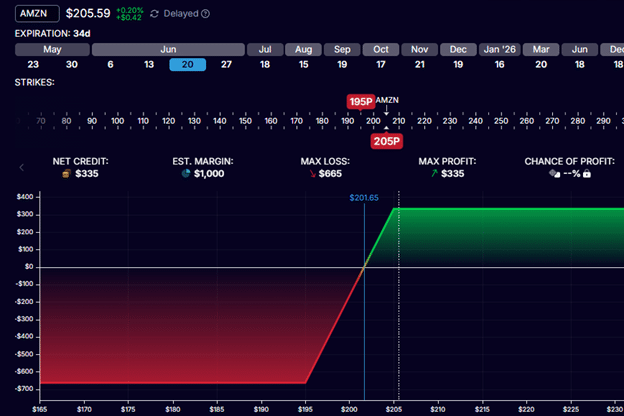Select the Oct 17 expiration date

(381, 65)
